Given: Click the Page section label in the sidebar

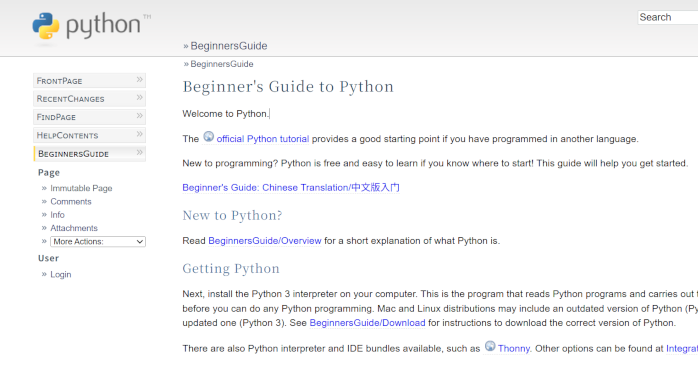Looking at the screenshot, I should point(49,173).
